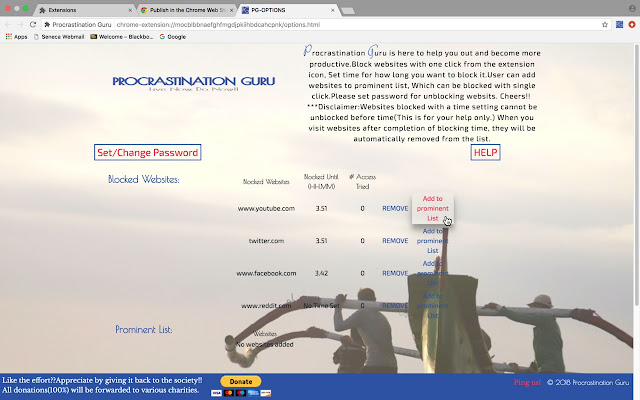Open the Seneca Webmail bookmark
640x400 pixels.
[x=59, y=37]
